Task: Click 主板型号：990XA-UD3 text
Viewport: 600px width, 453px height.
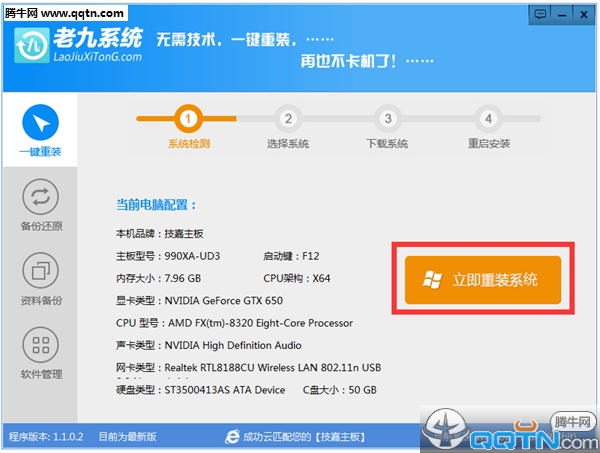Action: click(x=168, y=256)
